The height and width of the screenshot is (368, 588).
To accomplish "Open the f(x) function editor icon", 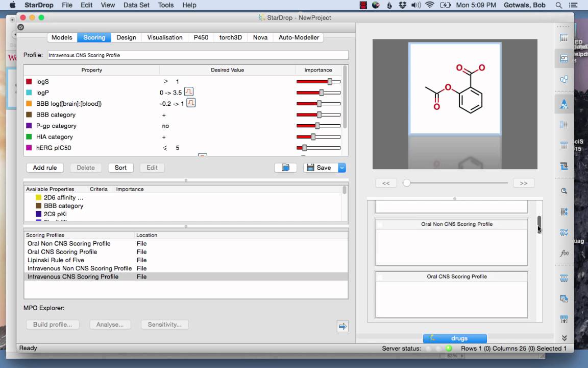I will tap(563, 253).
